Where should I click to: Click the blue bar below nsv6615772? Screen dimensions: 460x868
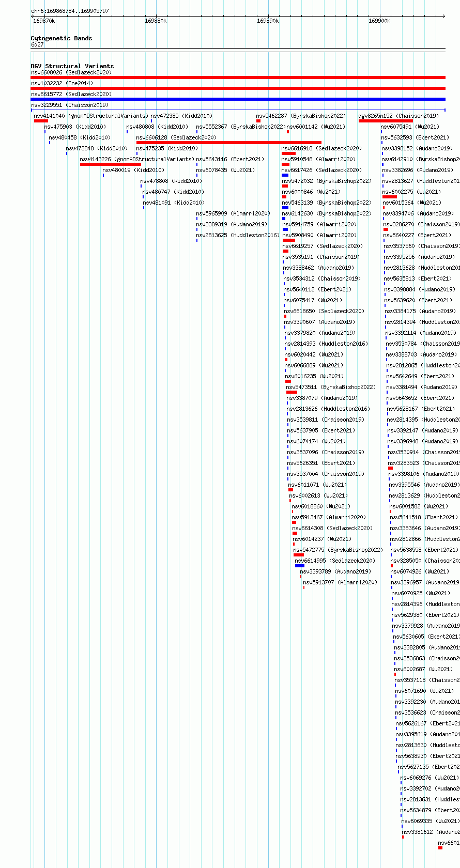point(238,99)
